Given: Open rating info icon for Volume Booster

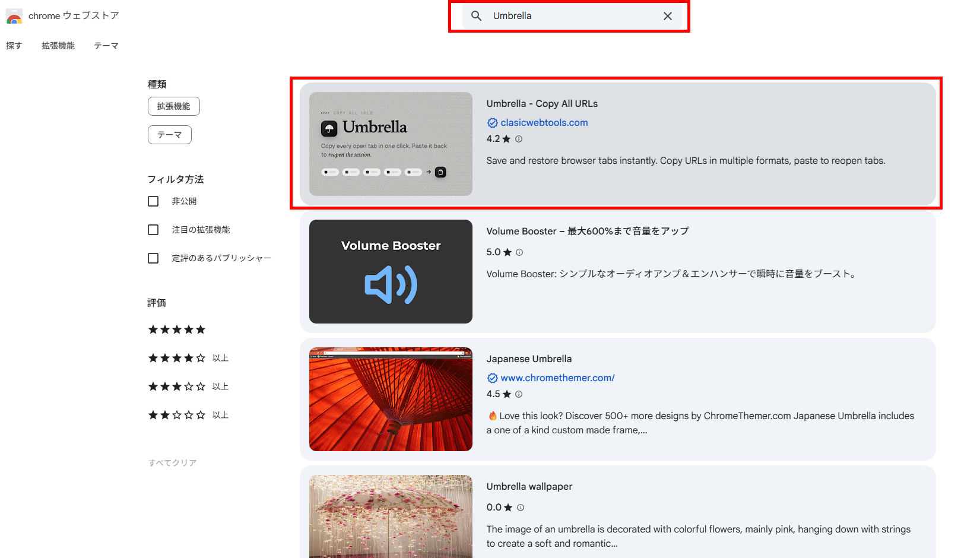Looking at the screenshot, I should pos(519,252).
